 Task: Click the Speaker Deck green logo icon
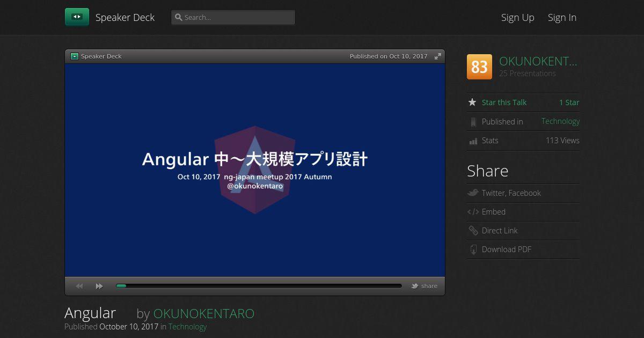pyautogui.click(x=77, y=17)
